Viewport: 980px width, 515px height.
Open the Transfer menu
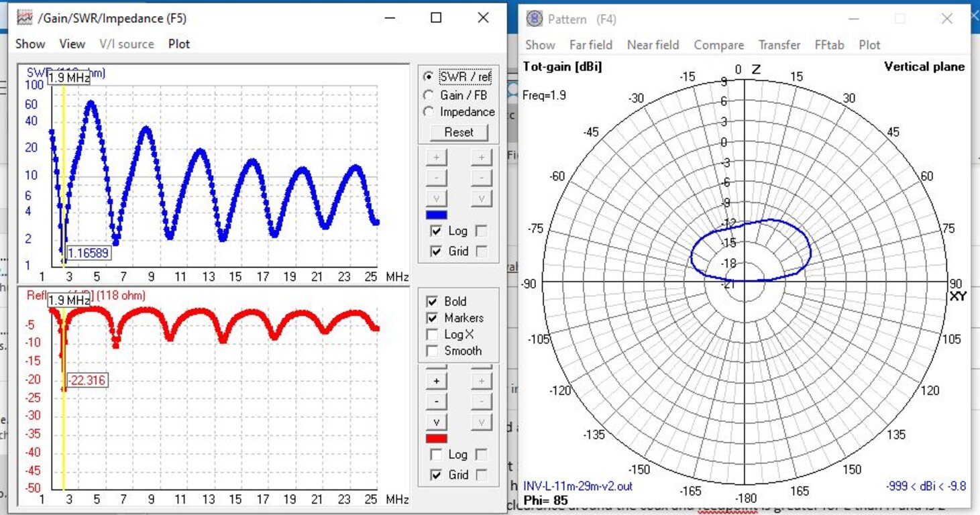779,45
